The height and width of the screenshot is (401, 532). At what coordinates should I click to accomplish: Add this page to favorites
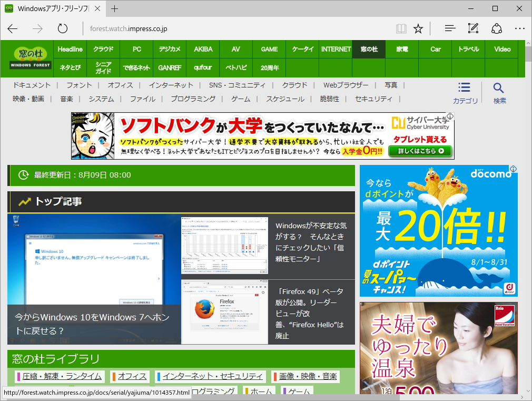pos(418,28)
